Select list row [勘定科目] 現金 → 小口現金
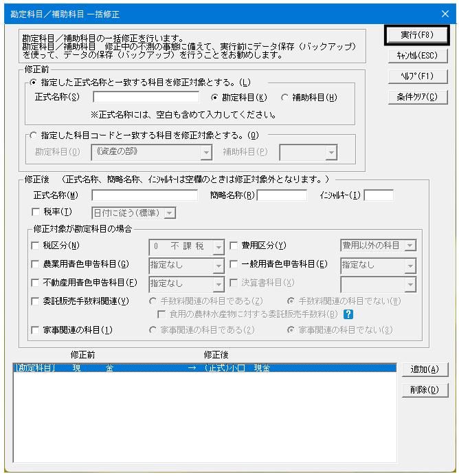Image resolution: width=459 pixels, height=476 pixels. pyautogui.click(x=205, y=368)
